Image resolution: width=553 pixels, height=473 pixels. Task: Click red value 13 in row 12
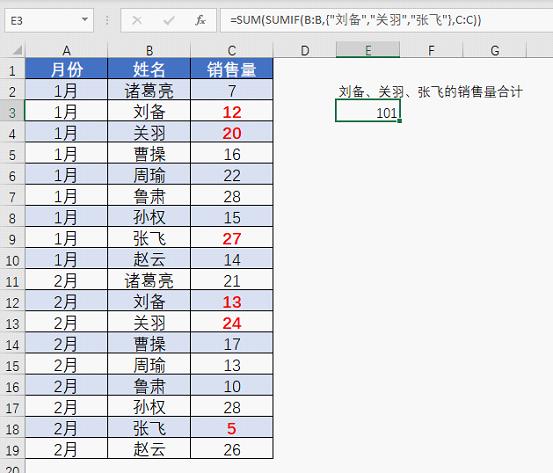tap(232, 301)
